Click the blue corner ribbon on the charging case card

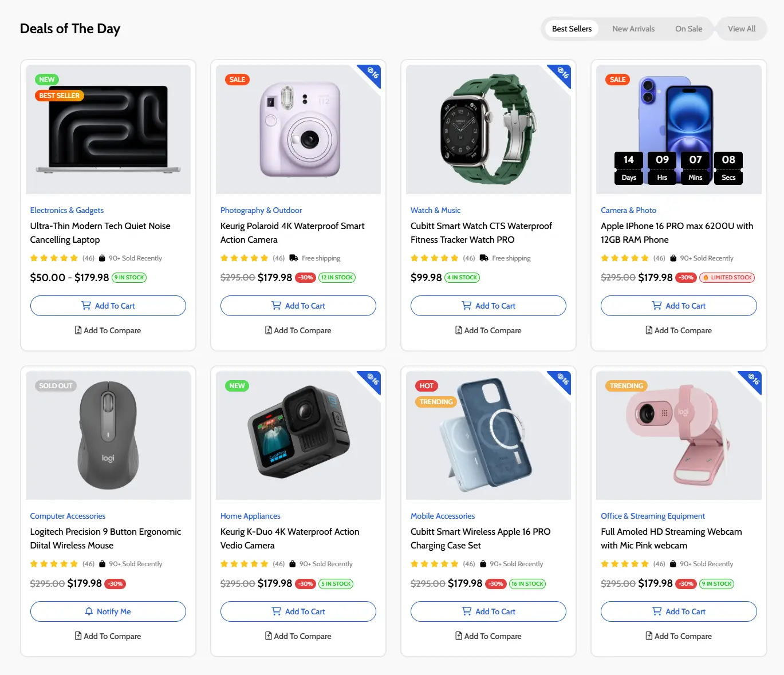tap(561, 380)
